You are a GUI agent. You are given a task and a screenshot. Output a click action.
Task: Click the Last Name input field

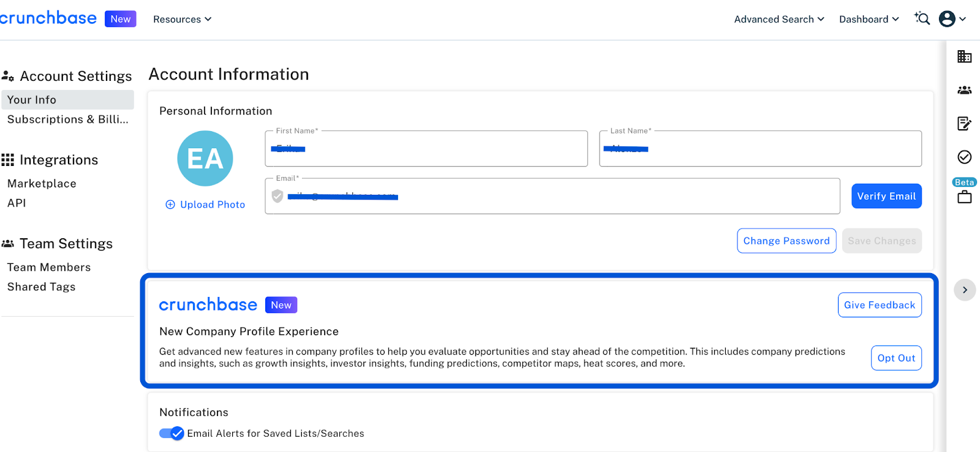coord(760,148)
